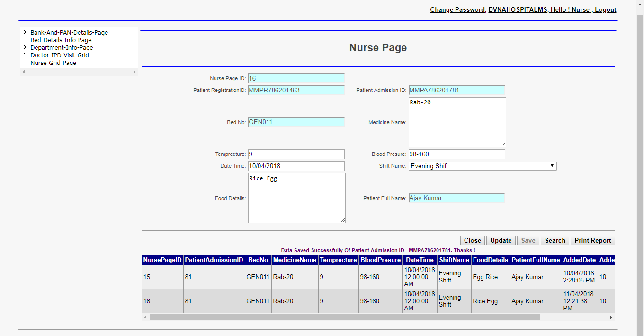Click the Close button
The width and height of the screenshot is (644, 336).
coord(473,240)
